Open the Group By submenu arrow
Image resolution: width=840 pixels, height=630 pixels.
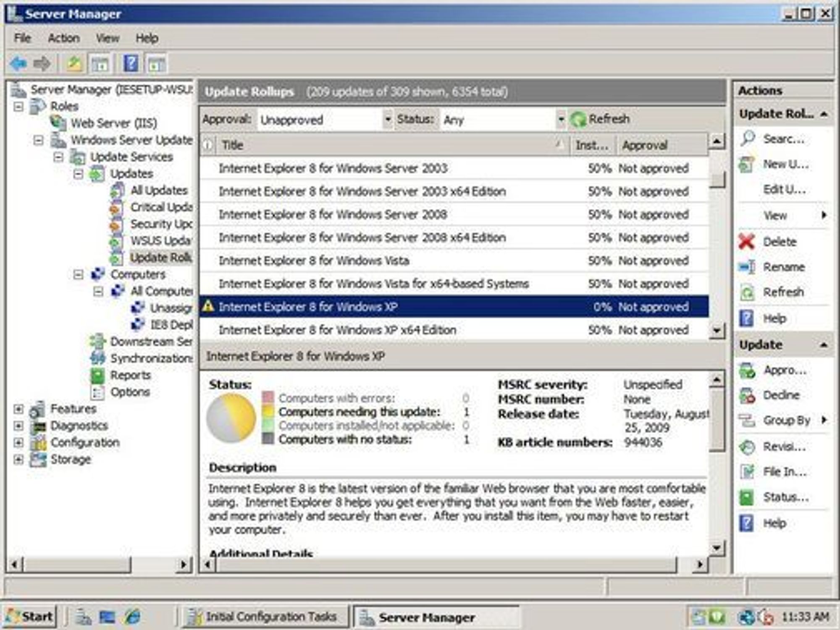(x=824, y=420)
